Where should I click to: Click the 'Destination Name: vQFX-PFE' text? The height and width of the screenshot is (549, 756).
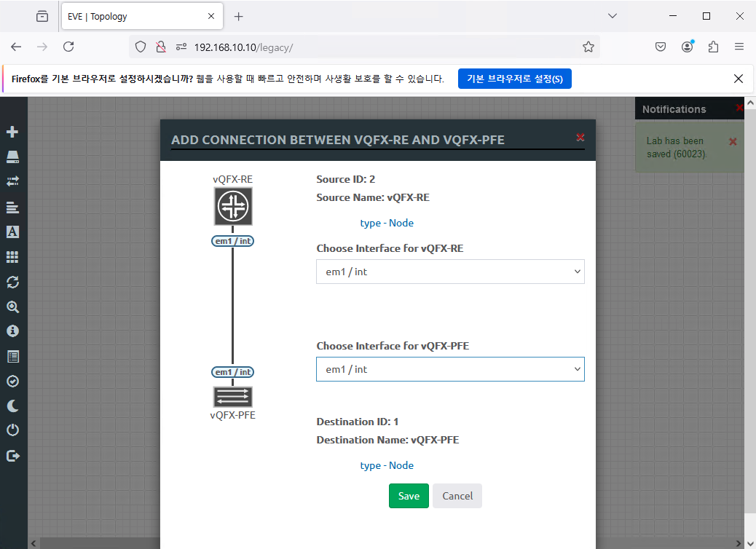[387, 440]
